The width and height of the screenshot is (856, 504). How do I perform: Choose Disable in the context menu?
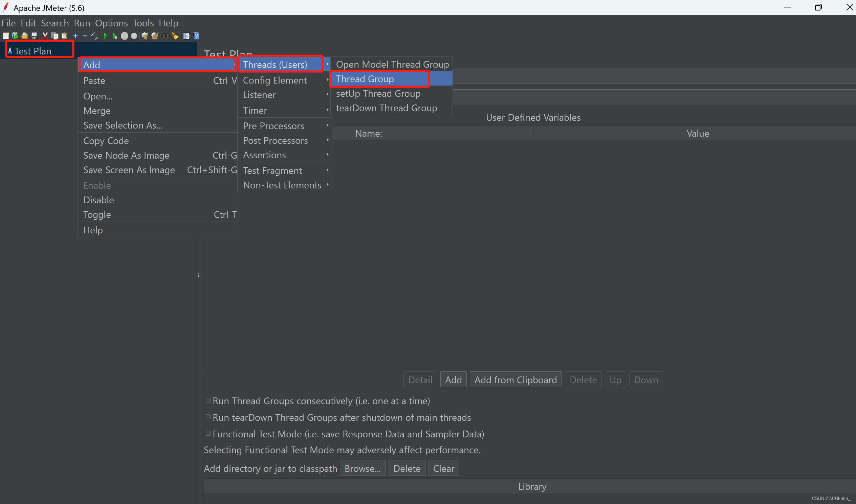coord(158,200)
